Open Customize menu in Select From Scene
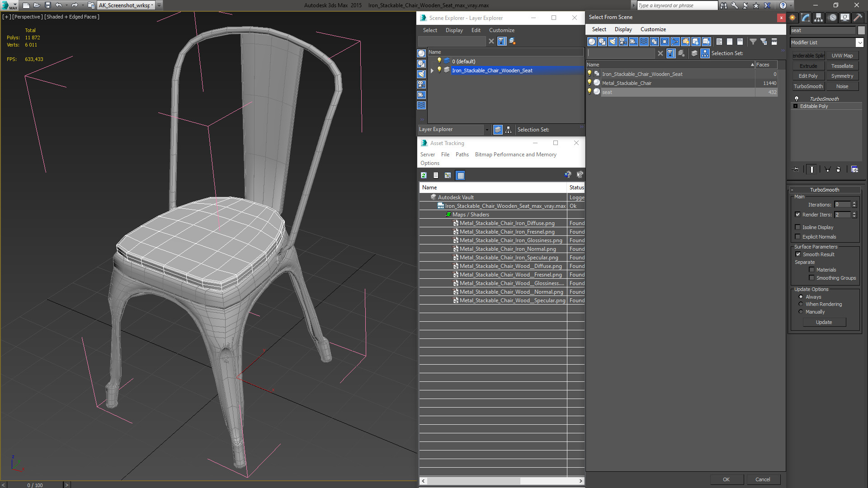The width and height of the screenshot is (868, 488). tap(653, 29)
